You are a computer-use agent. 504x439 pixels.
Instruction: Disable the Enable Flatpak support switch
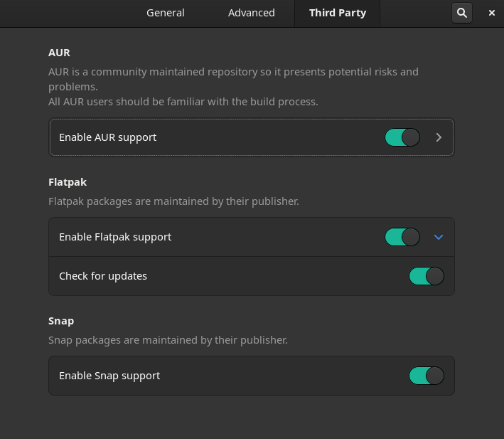tap(402, 237)
